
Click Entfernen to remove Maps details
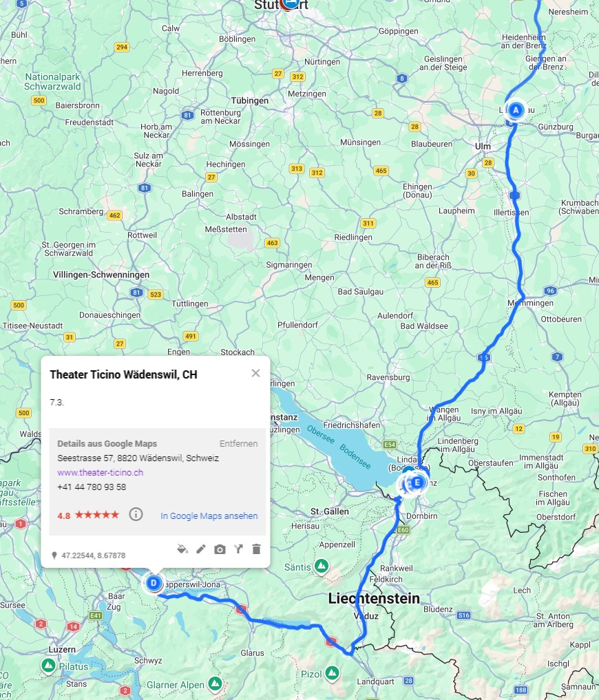coord(238,443)
